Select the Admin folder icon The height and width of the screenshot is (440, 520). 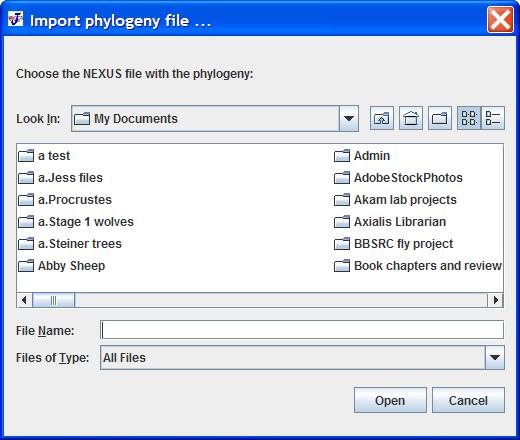(342, 156)
